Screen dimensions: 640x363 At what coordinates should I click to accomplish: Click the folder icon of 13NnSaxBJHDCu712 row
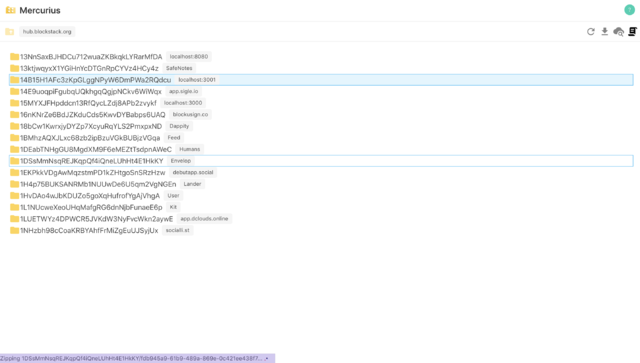(14, 56)
